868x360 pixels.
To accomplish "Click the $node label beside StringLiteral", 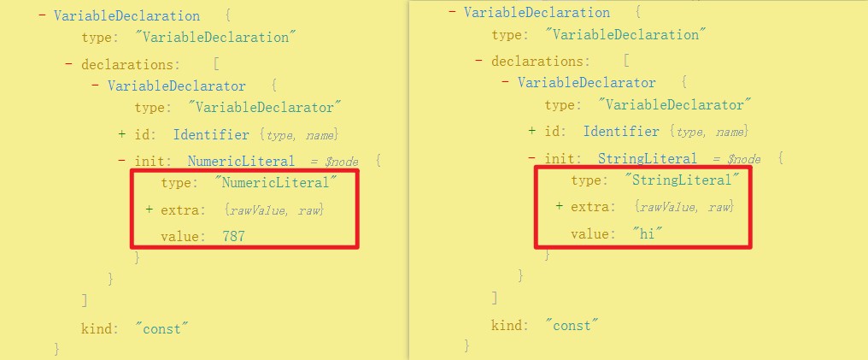I will pos(743,160).
